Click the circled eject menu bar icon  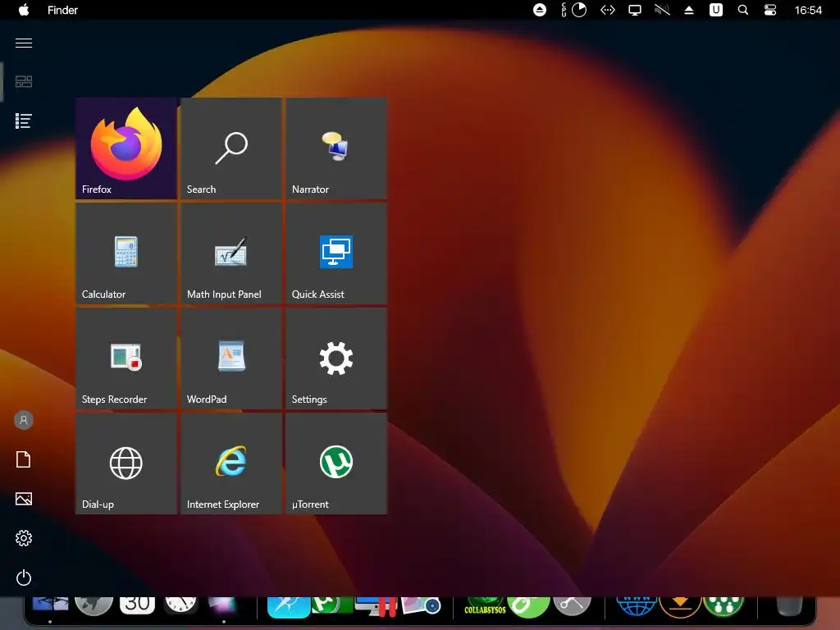click(x=540, y=10)
